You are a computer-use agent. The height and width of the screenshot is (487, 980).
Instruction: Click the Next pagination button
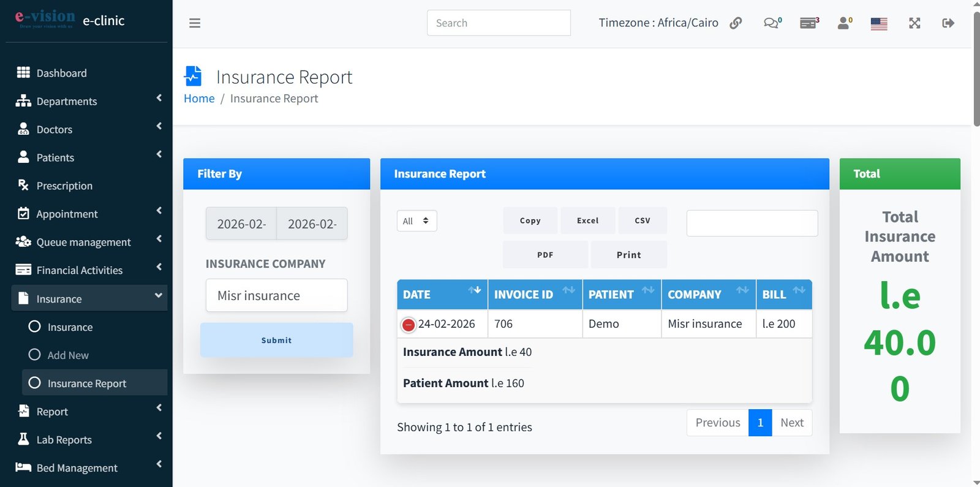pyautogui.click(x=792, y=423)
